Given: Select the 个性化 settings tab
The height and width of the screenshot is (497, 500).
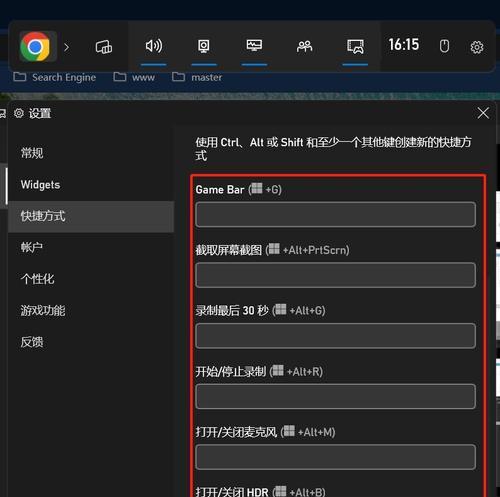Looking at the screenshot, I should tap(91, 279).
